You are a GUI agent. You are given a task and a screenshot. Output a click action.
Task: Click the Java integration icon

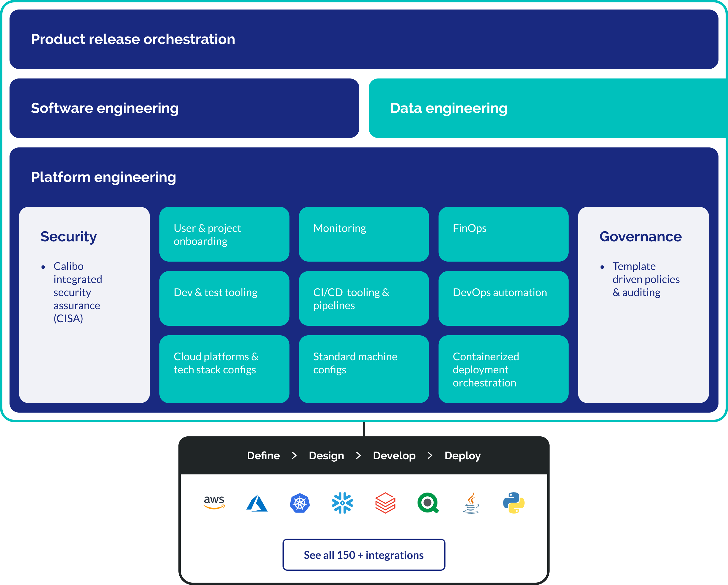pos(471,503)
